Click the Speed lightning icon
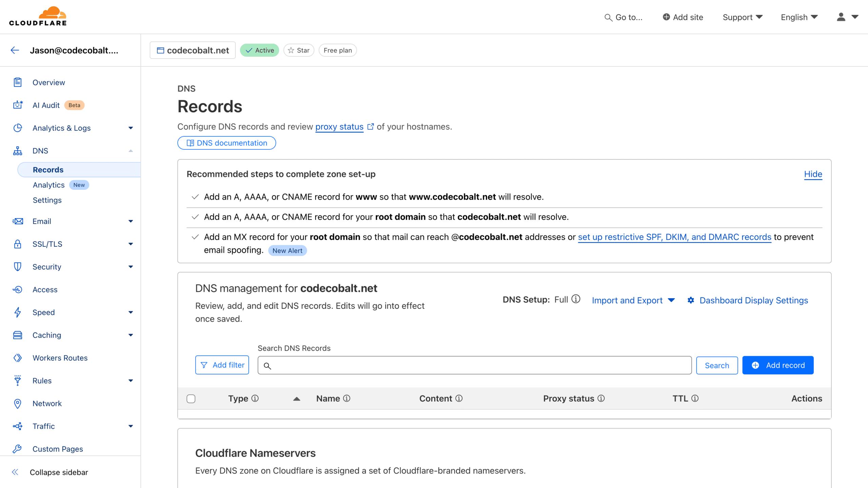The image size is (868, 488). click(x=17, y=312)
